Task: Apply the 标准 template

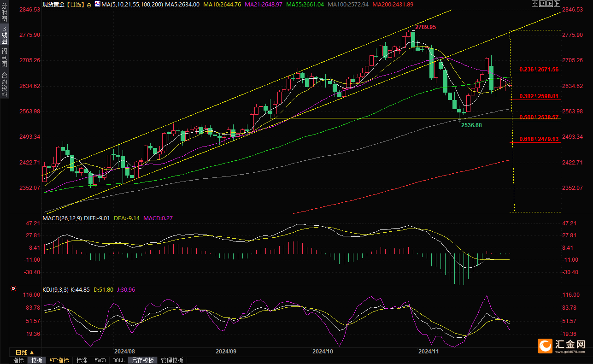Action: (x=82, y=360)
